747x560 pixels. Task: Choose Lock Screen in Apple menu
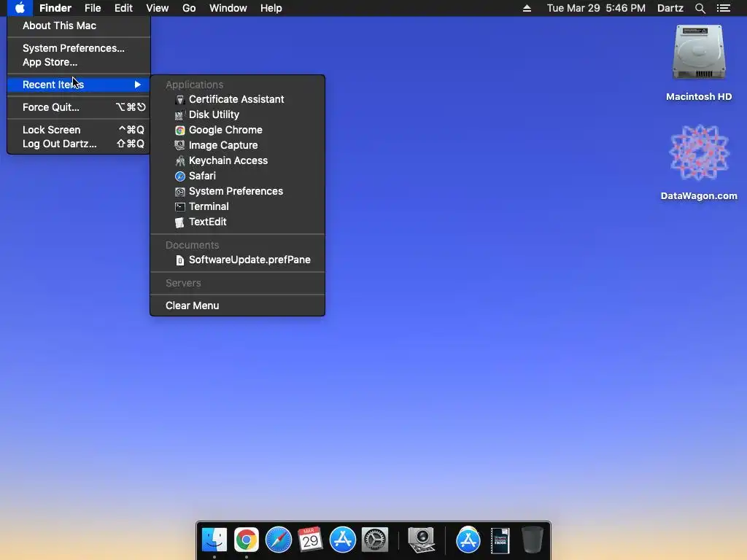[79, 130]
